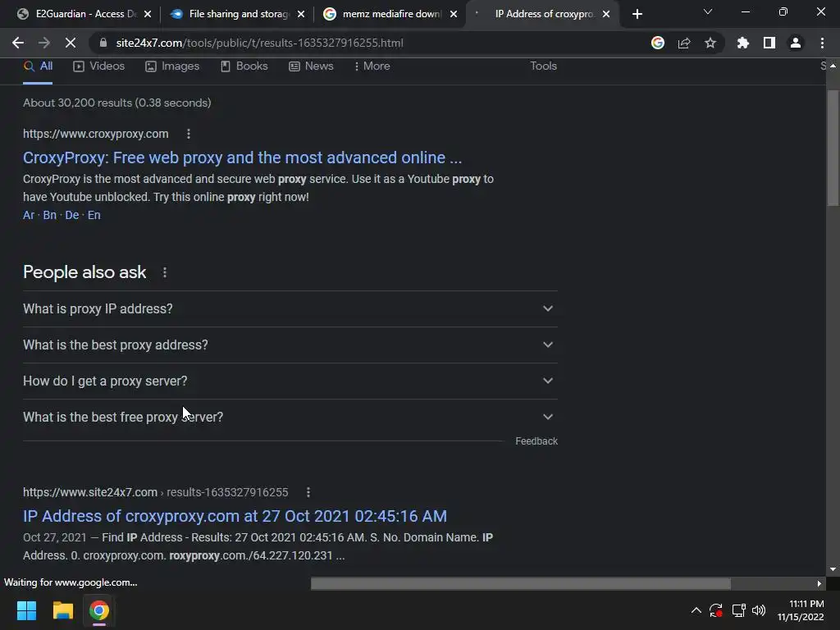Image resolution: width=840 pixels, height=630 pixels.
Task: Switch to Images search results
Action: 172,66
